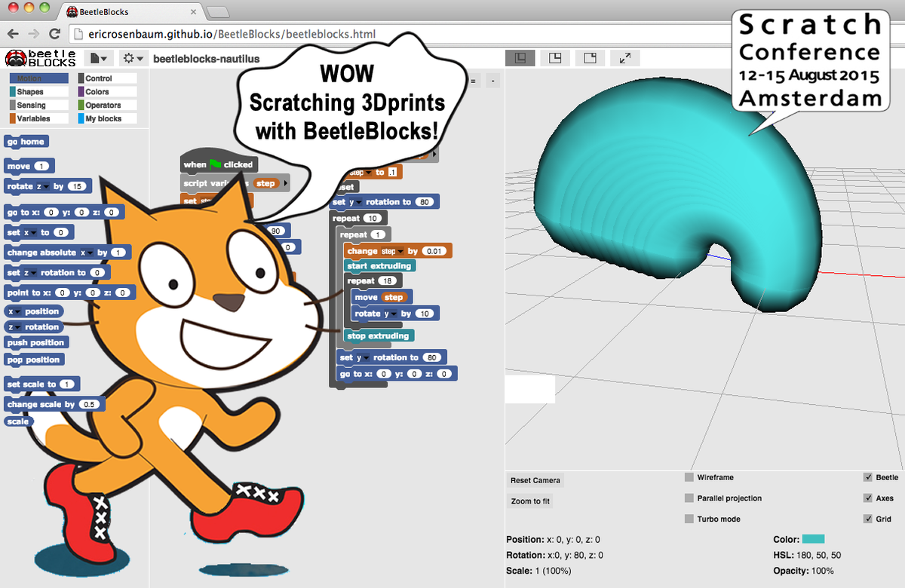Select the Operators category
Image resolution: width=905 pixels, height=588 pixels.
point(106,106)
